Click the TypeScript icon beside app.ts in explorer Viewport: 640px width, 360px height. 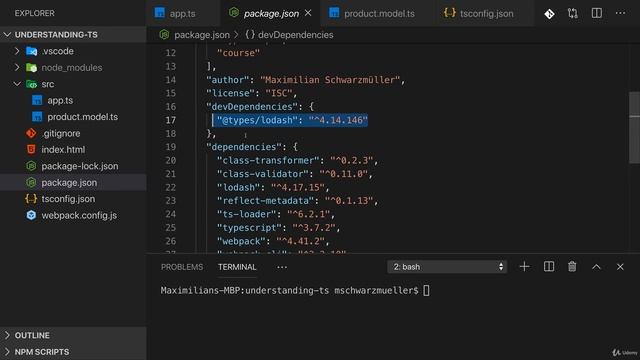pos(37,100)
